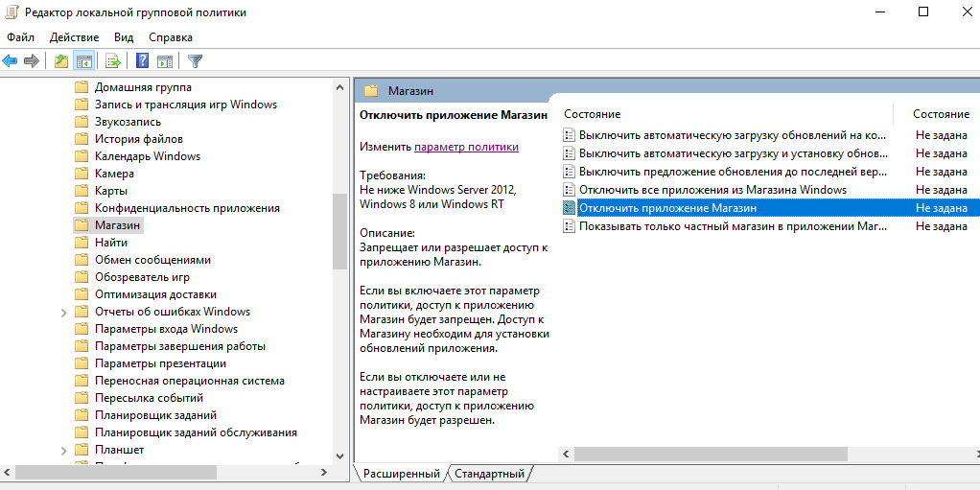Click the Forward arrow in the toolbar
980x490 pixels.
32,61
